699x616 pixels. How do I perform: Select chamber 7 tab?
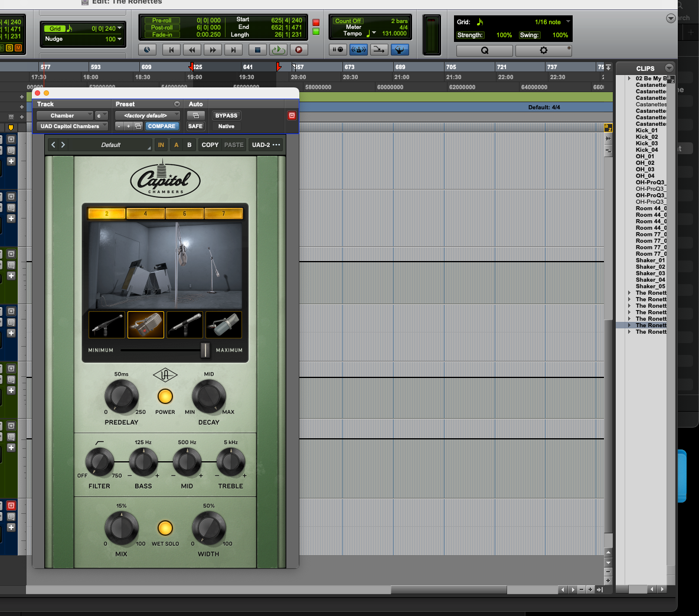(x=223, y=214)
